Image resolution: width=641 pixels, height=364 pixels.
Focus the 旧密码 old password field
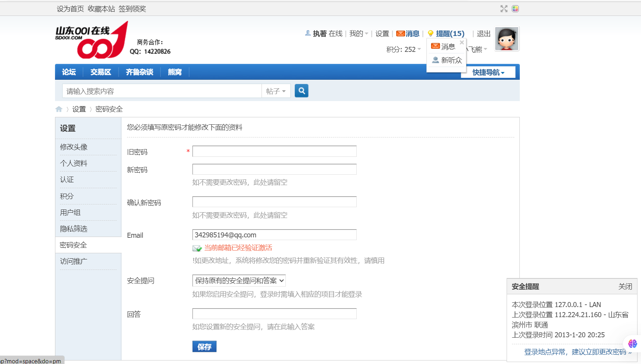point(274,151)
